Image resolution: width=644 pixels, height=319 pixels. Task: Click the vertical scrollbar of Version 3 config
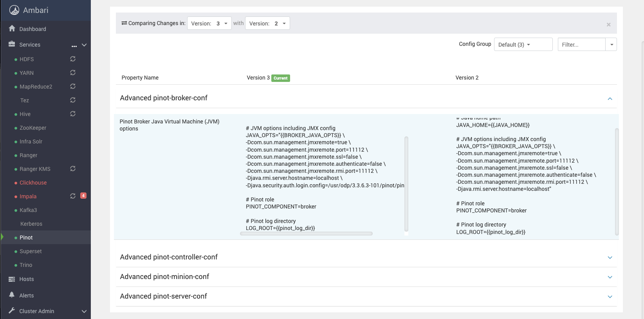[406, 184]
